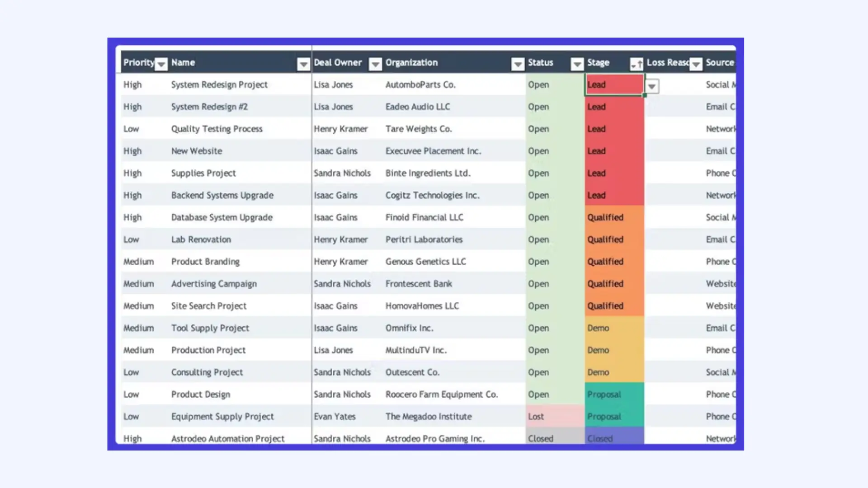Image resolution: width=868 pixels, height=488 pixels.
Task: Open the Organization column filter icon
Action: coord(517,64)
